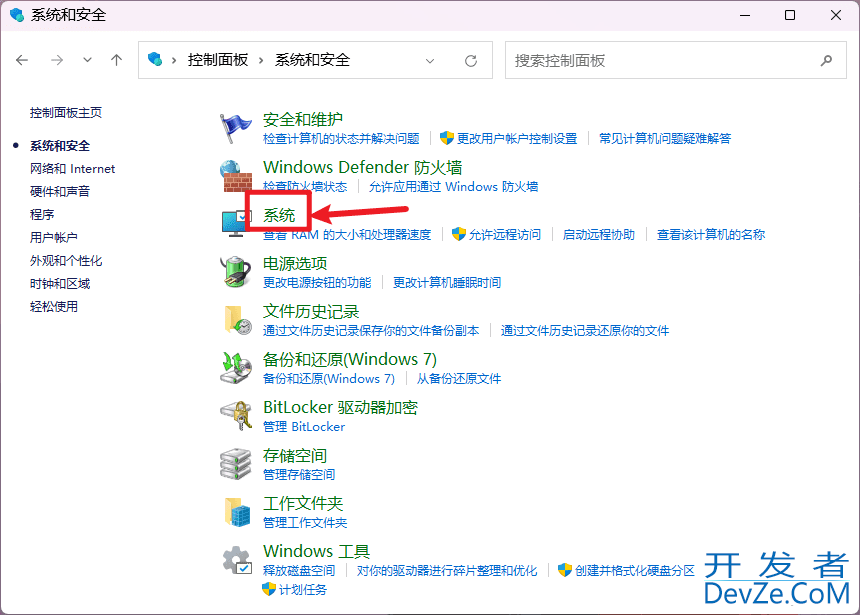The width and height of the screenshot is (860, 615).
Task: Click the shield icon beside 创建并格式化硬盘分区
Action: [564, 570]
